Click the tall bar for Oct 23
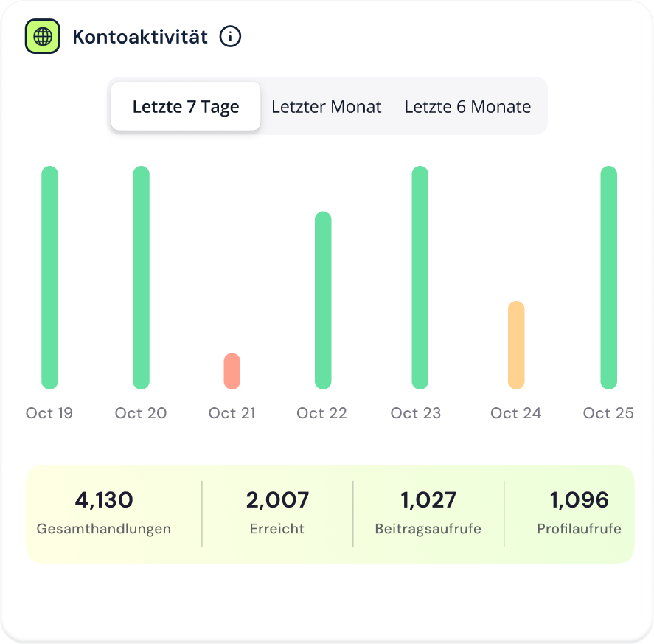654x644 pixels. tap(420, 277)
